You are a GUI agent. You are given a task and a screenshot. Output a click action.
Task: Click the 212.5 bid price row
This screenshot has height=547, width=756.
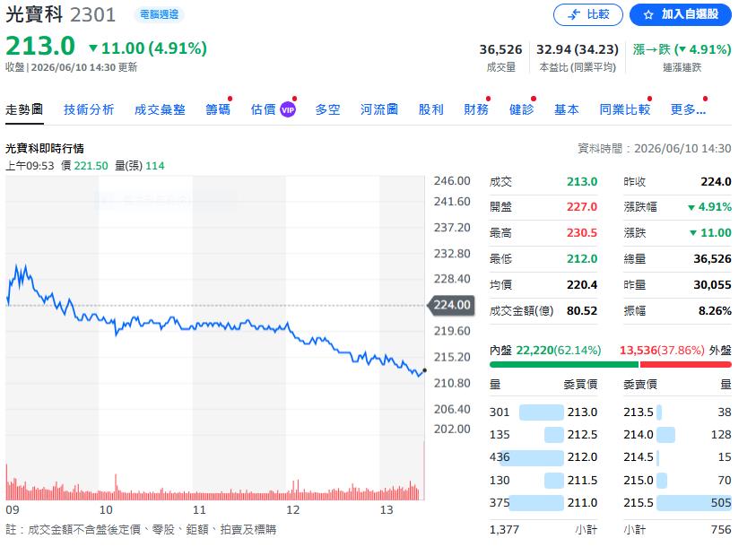coord(543,435)
